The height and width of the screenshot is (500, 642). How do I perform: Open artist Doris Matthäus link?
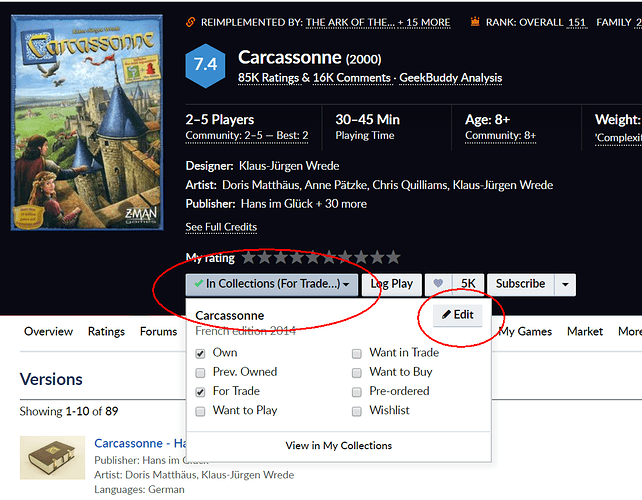pos(261,185)
